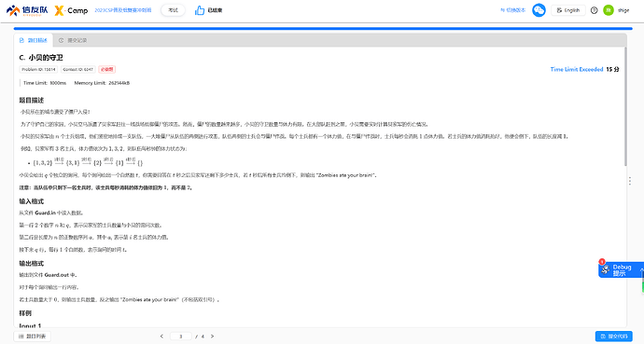Screen dimensions: 644x344
Task: Click the three-dot panel resize handle
Action: tap(630, 181)
